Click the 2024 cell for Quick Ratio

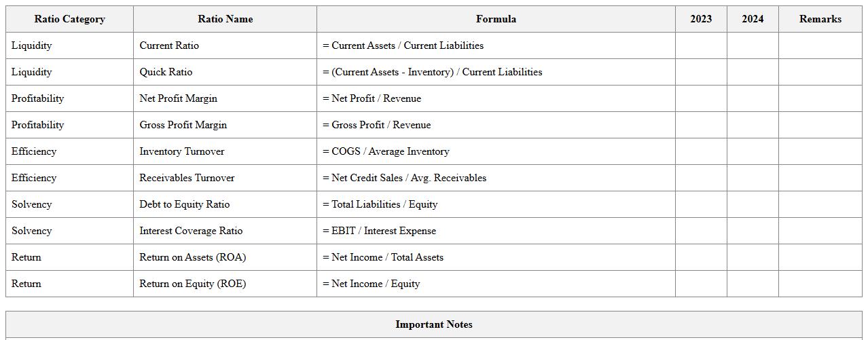pos(753,72)
